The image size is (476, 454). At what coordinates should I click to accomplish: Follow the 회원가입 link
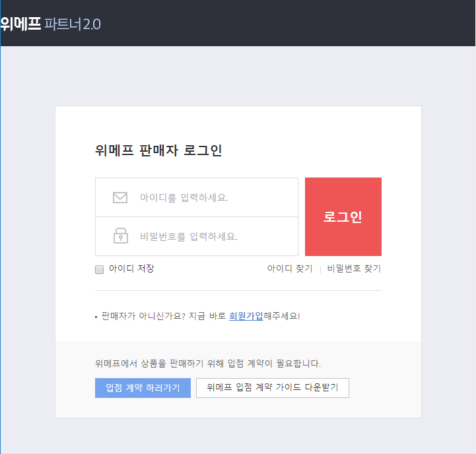246,316
